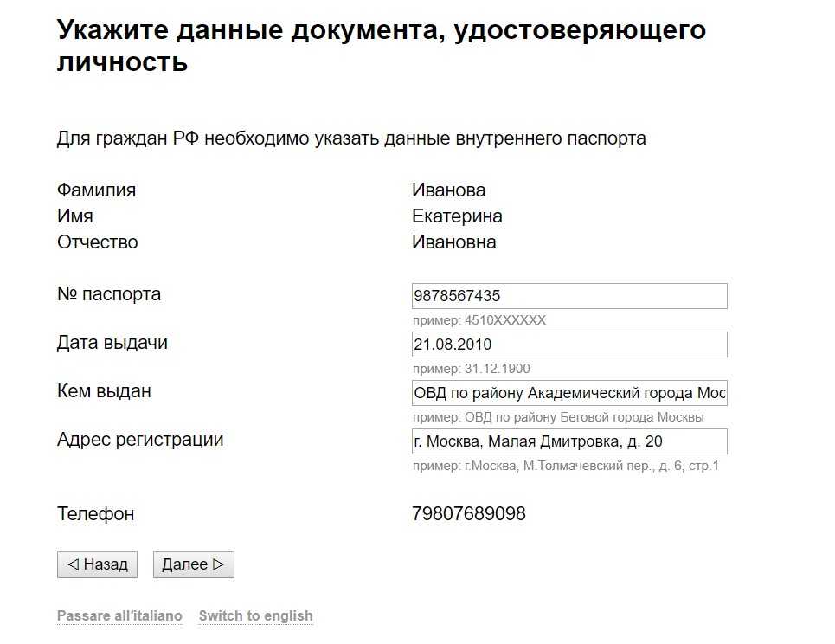
Task: Click the Толмачевский address example hint
Action: click(x=566, y=466)
